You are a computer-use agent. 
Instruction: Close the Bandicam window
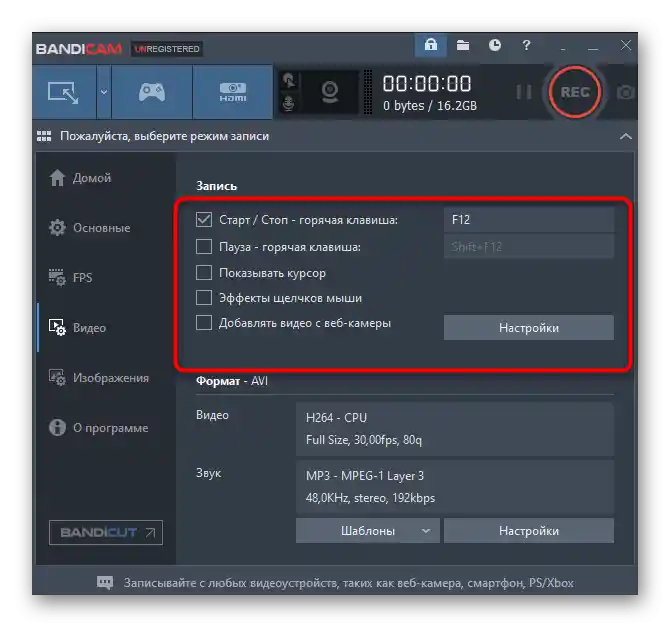(626, 45)
